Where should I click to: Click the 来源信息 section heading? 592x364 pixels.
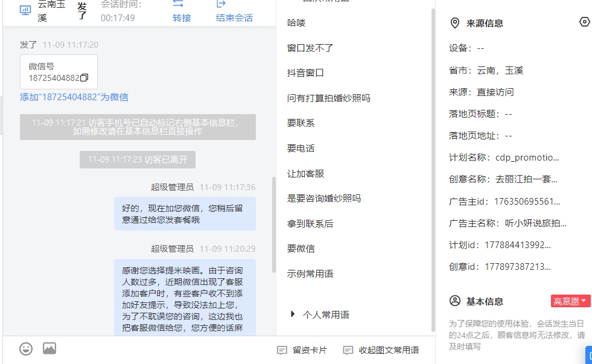pos(485,24)
